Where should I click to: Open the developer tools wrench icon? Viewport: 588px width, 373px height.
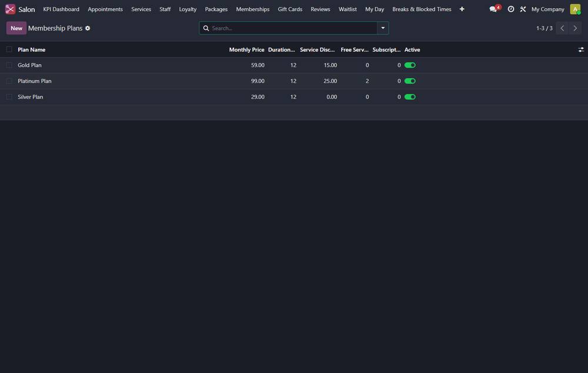(523, 9)
